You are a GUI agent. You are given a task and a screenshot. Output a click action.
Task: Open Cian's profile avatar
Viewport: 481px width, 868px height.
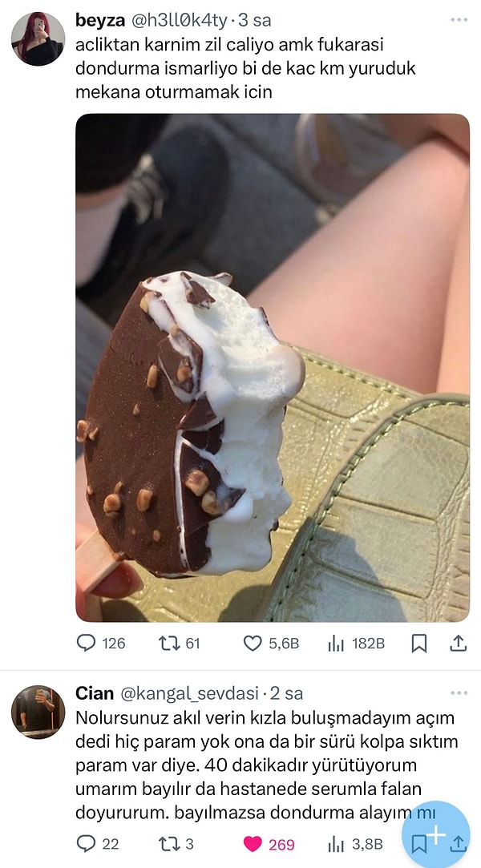(x=38, y=712)
